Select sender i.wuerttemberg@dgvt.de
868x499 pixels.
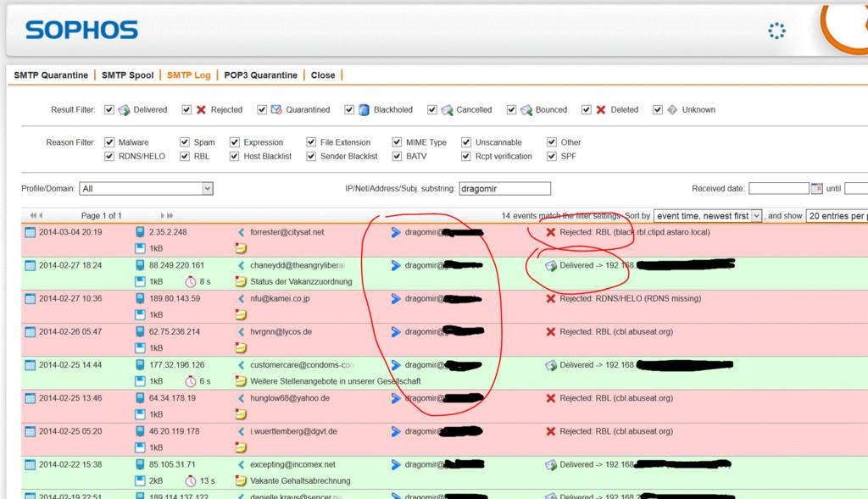(293, 431)
